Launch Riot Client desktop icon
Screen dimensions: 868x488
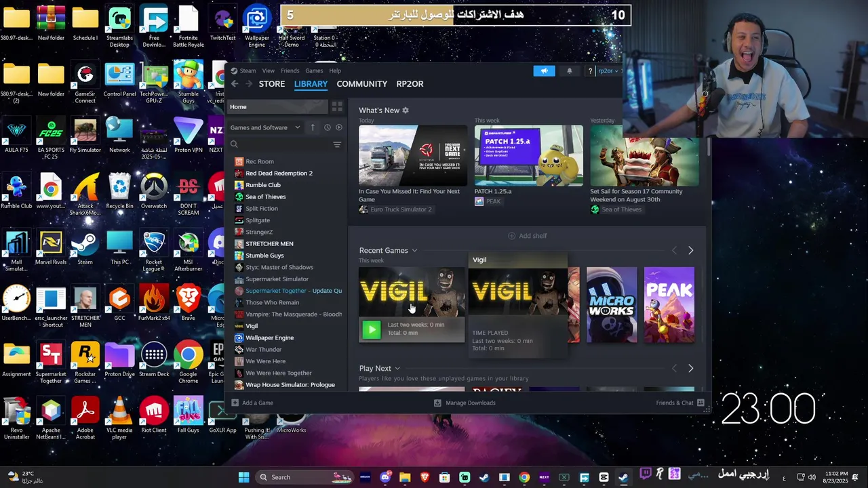tap(154, 415)
